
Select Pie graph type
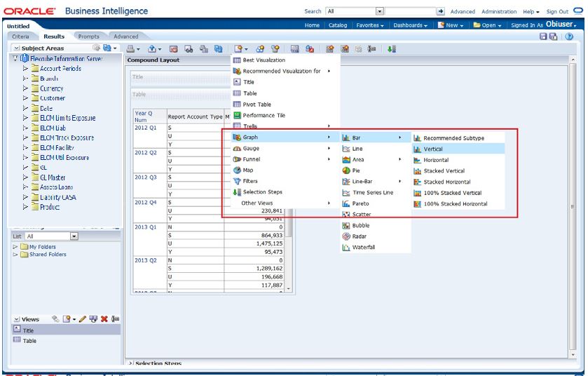coord(376,170)
